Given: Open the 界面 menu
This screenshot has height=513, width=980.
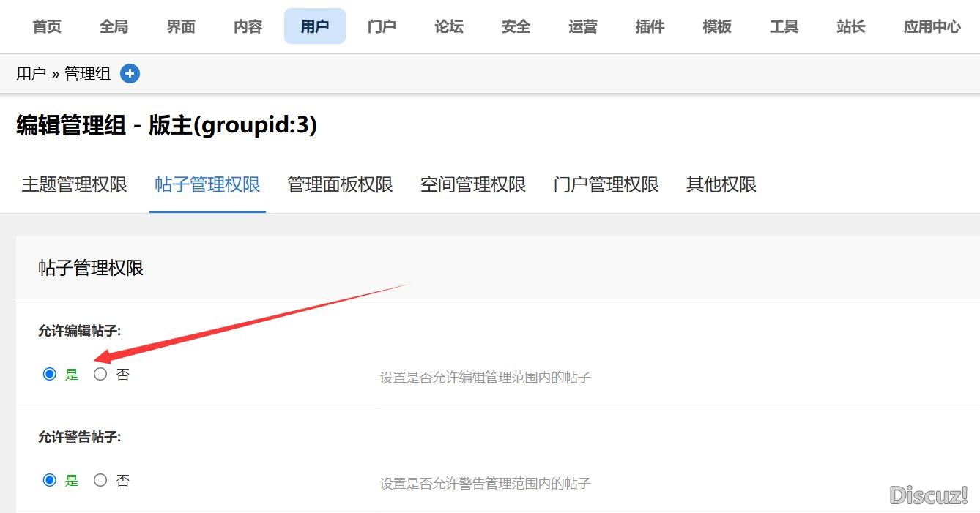Looking at the screenshot, I should coord(181,27).
